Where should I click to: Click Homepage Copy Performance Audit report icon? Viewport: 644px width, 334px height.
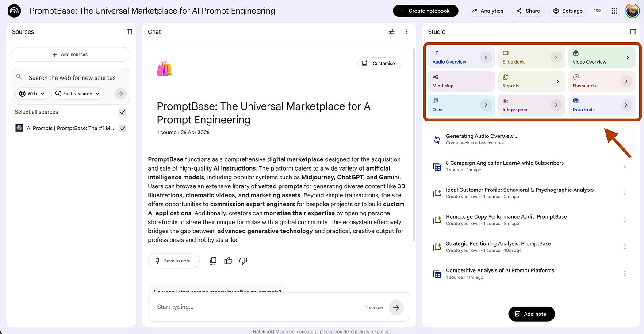pyautogui.click(x=437, y=220)
